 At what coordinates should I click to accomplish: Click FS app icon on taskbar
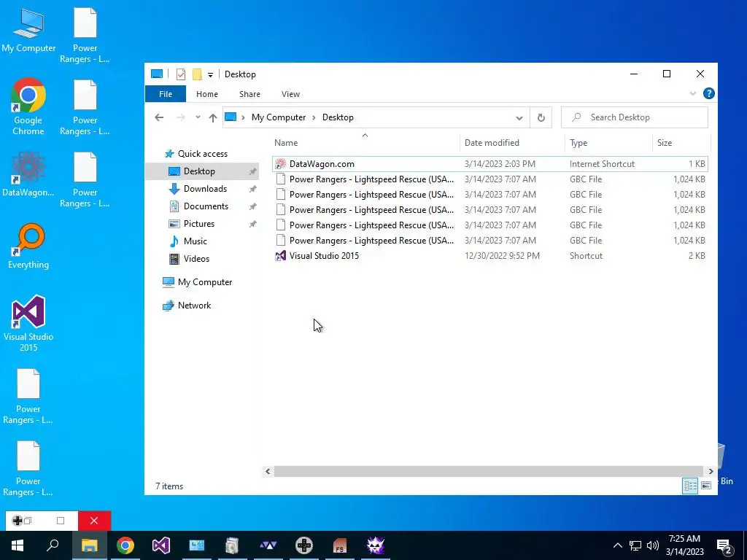[x=340, y=545]
